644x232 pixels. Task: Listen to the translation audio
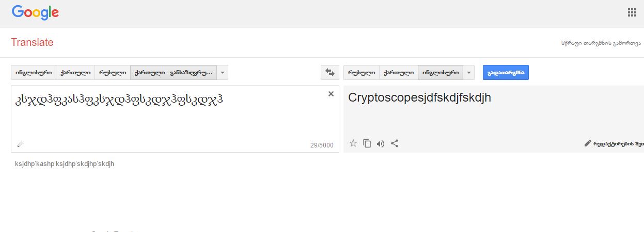click(381, 143)
